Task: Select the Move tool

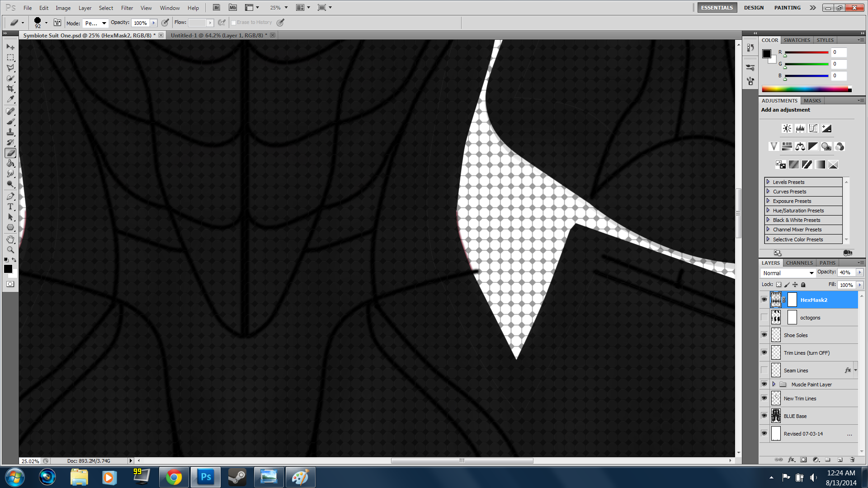Action: [x=10, y=47]
